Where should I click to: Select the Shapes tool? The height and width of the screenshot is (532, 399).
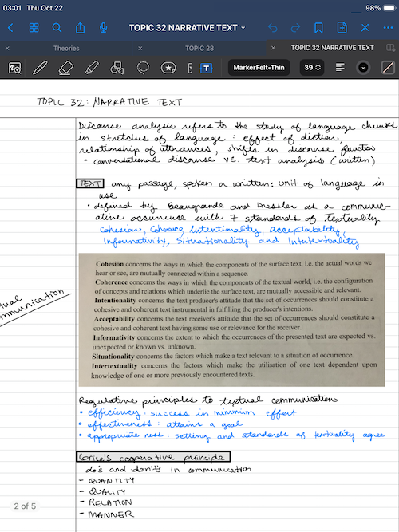pos(117,68)
